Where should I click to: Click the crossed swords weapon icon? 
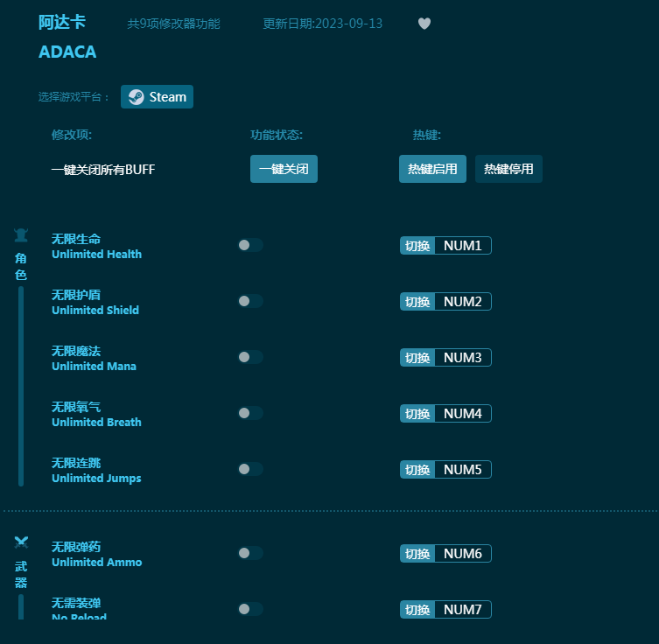(x=21, y=542)
